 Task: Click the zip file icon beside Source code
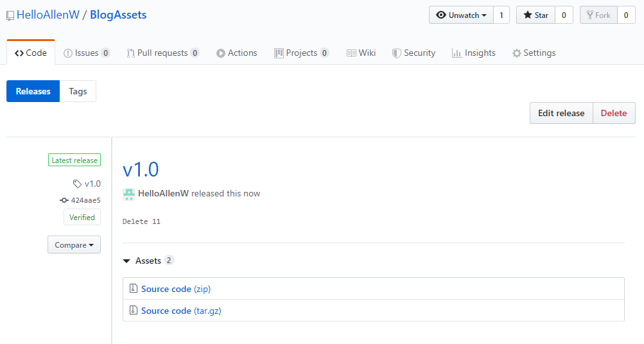[x=134, y=289]
